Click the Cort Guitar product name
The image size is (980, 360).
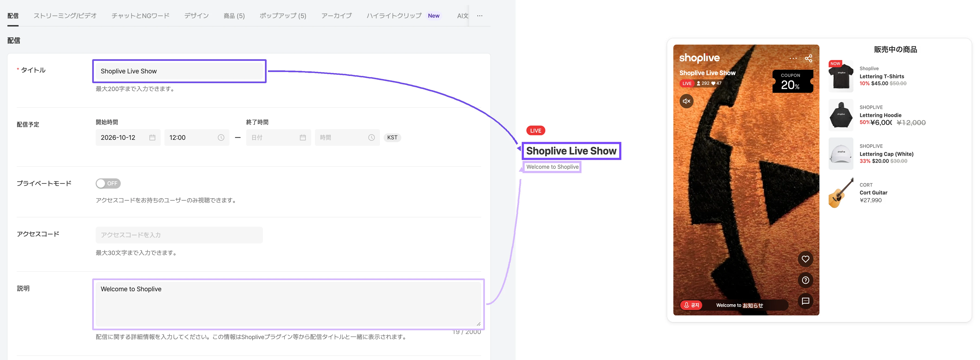873,193
